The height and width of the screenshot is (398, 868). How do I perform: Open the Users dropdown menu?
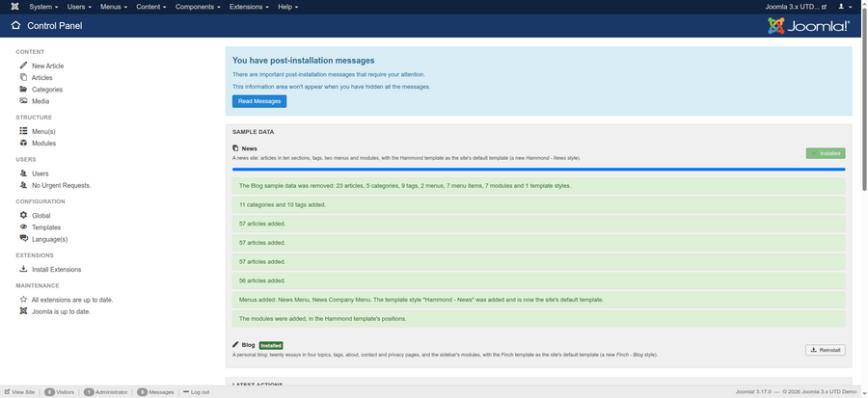[79, 7]
